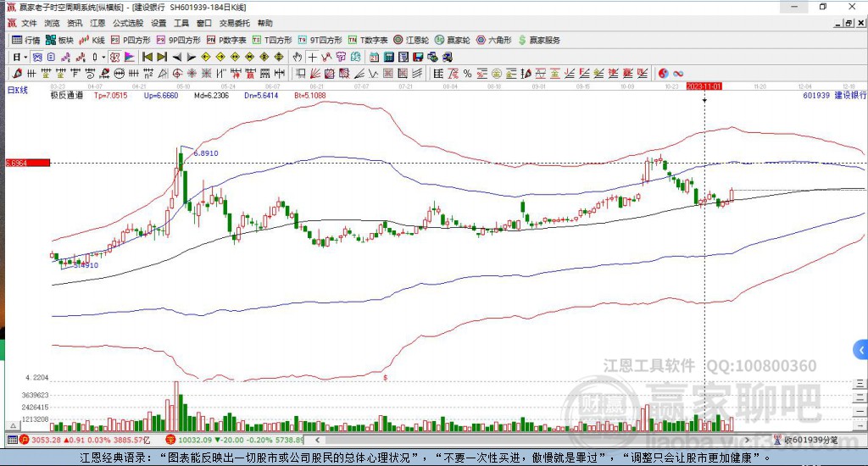Click the 601939 建设银行 stock label
Viewport: 868px width, 466px height.
point(835,95)
